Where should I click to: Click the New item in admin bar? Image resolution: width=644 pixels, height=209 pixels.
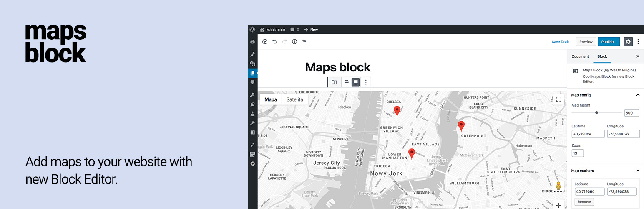(311, 30)
